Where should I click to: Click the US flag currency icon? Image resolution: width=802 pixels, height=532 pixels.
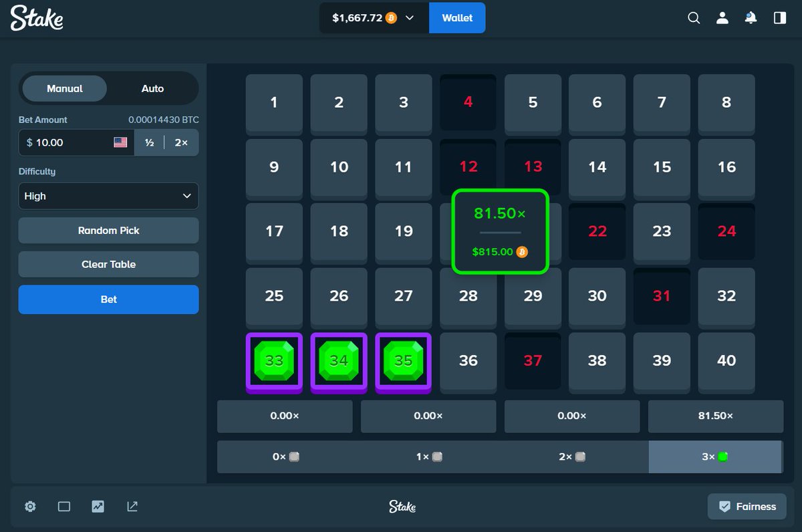pyautogui.click(x=120, y=142)
